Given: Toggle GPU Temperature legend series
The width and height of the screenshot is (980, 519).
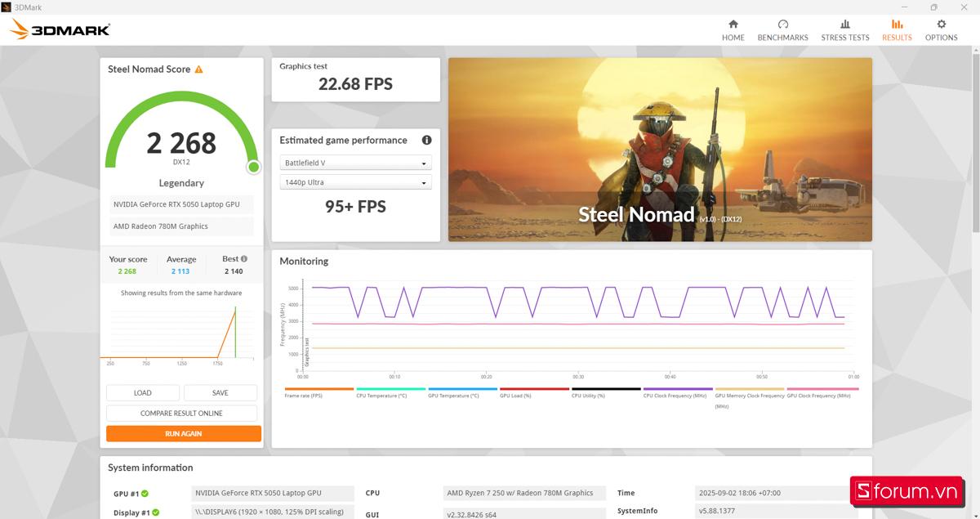Looking at the screenshot, I should [462, 393].
